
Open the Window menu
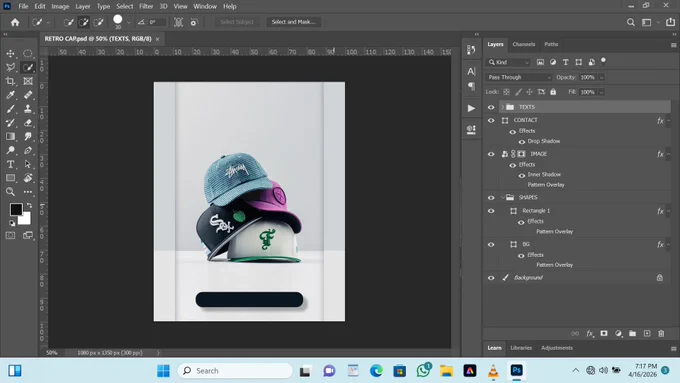pyautogui.click(x=205, y=7)
